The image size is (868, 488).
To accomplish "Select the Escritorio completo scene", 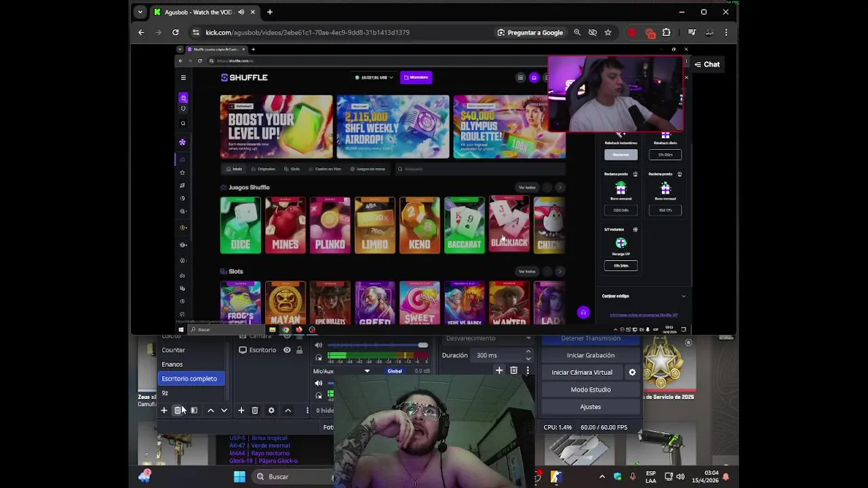I will [x=192, y=379].
